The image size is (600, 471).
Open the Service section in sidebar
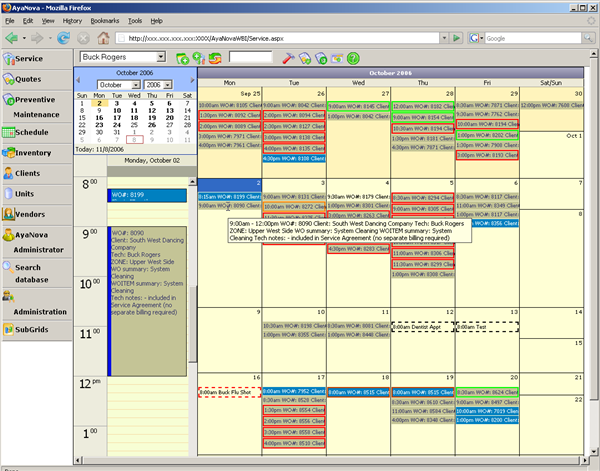[37, 59]
